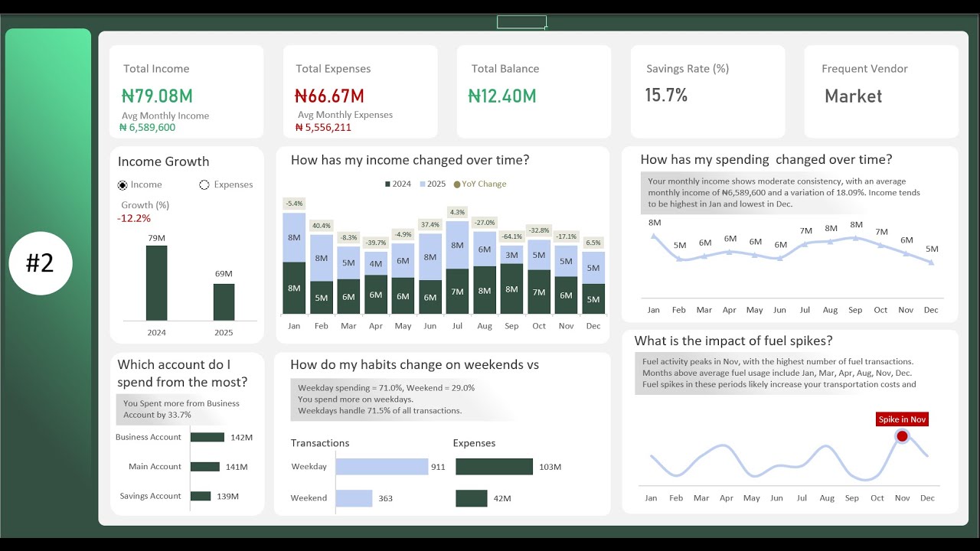Image resolution: width=980 pixels, height=551 pixels.
Task: Click the Spike in Nov red marker
Action: click(x=902, y=436)
